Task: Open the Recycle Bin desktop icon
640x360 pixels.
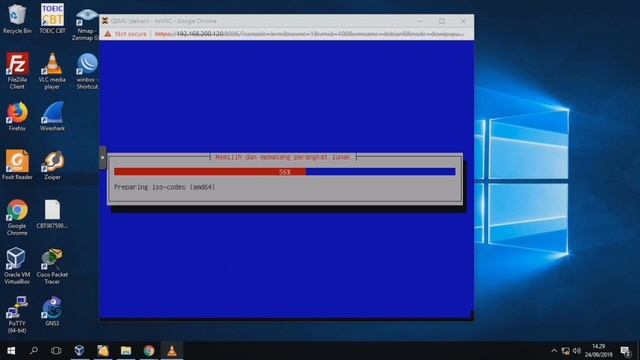Action: [x=17, y=19]
